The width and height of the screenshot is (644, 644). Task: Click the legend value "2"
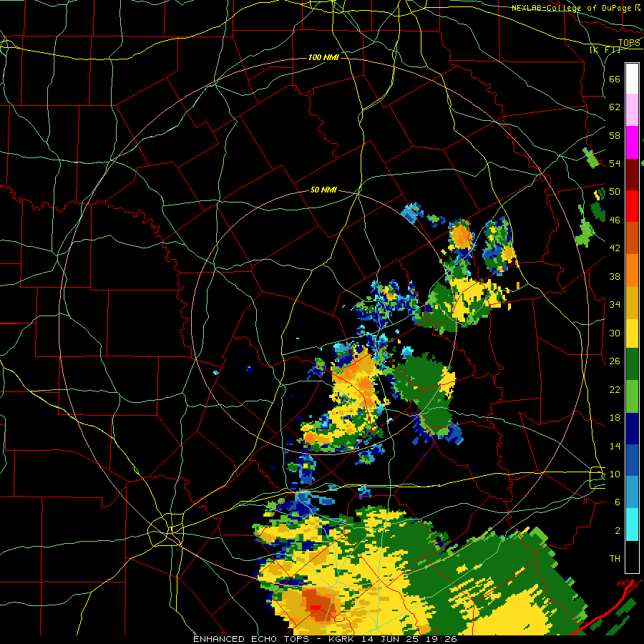618,530
